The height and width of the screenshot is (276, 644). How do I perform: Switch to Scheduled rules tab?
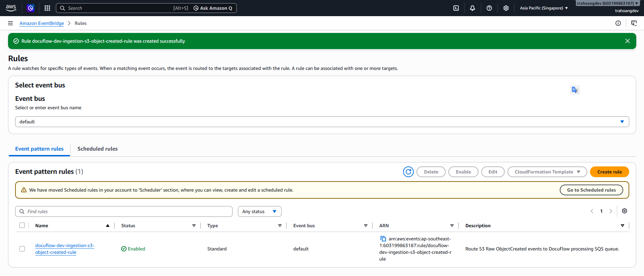click(98, 149)
